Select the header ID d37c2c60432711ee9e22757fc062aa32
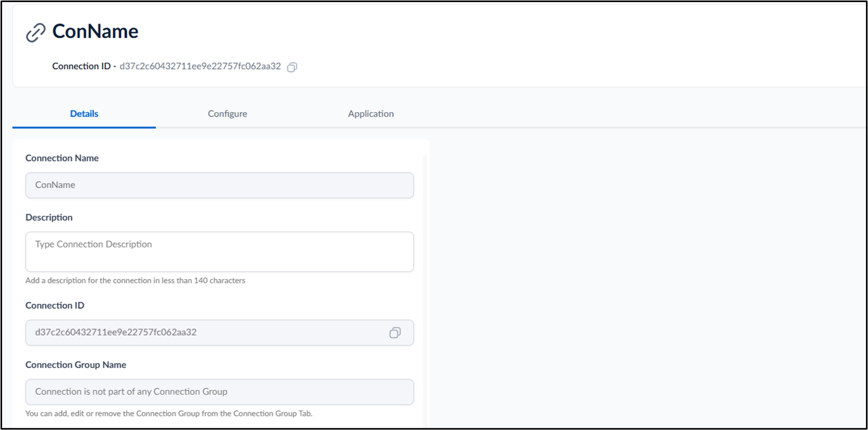868x430 pixels. click(x=200, y=66)
